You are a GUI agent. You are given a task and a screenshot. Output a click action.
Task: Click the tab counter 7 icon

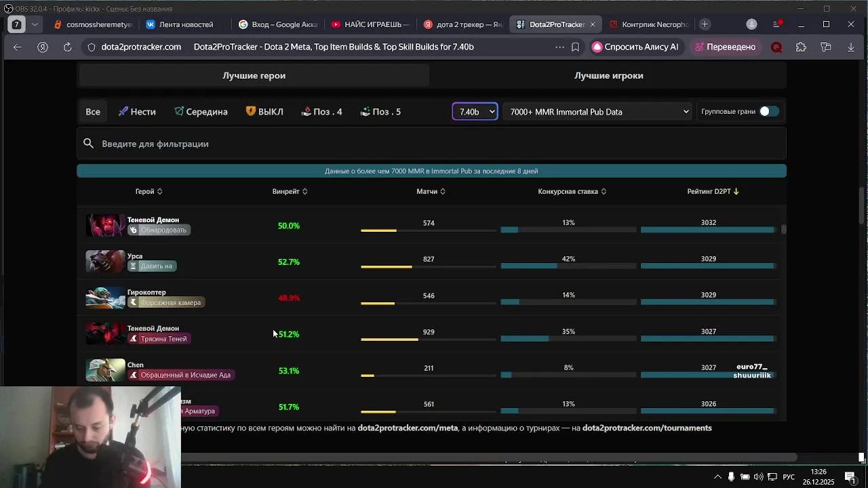tap(16, 24)
